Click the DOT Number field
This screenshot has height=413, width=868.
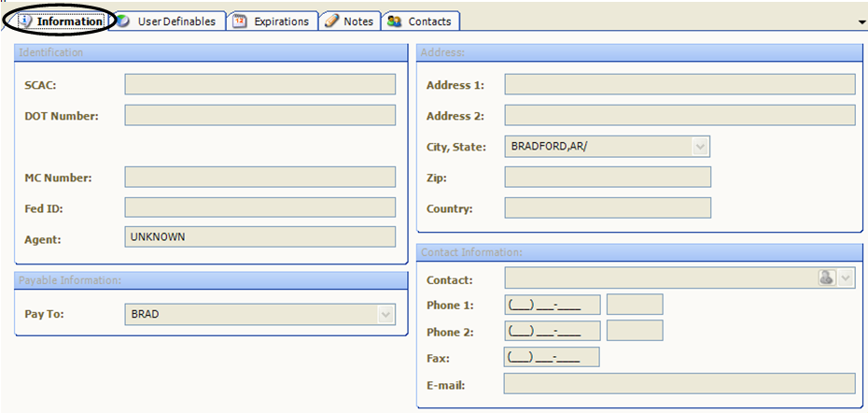coord(260,115)
